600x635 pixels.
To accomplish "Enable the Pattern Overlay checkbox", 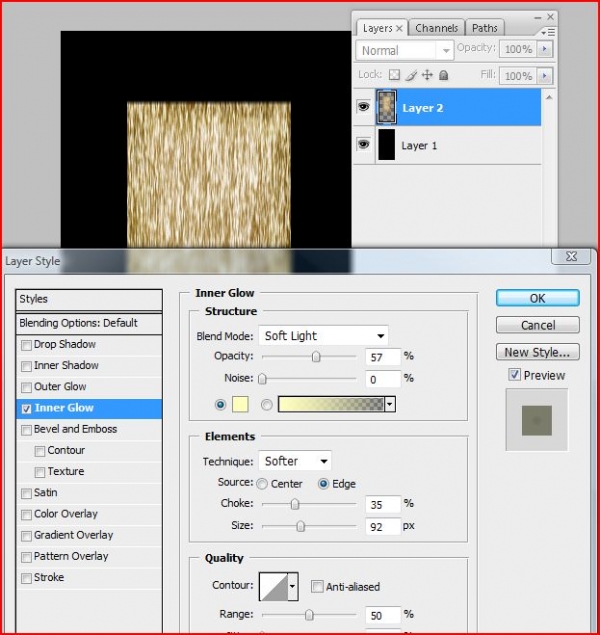I will click(26, 557).
